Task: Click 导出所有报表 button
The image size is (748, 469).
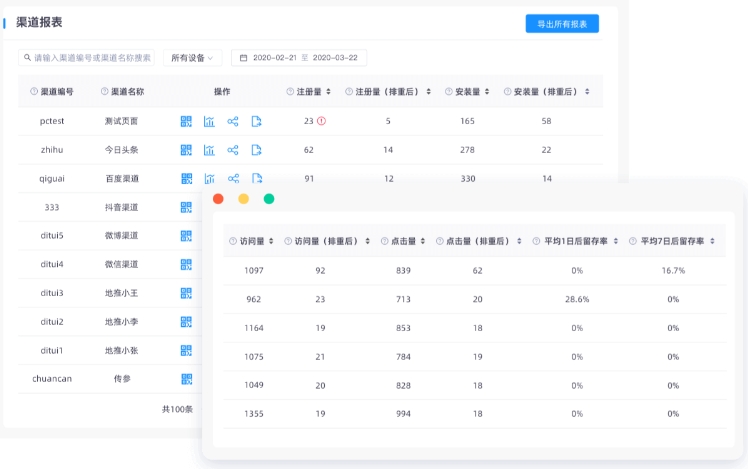Action: pos(562,24)
